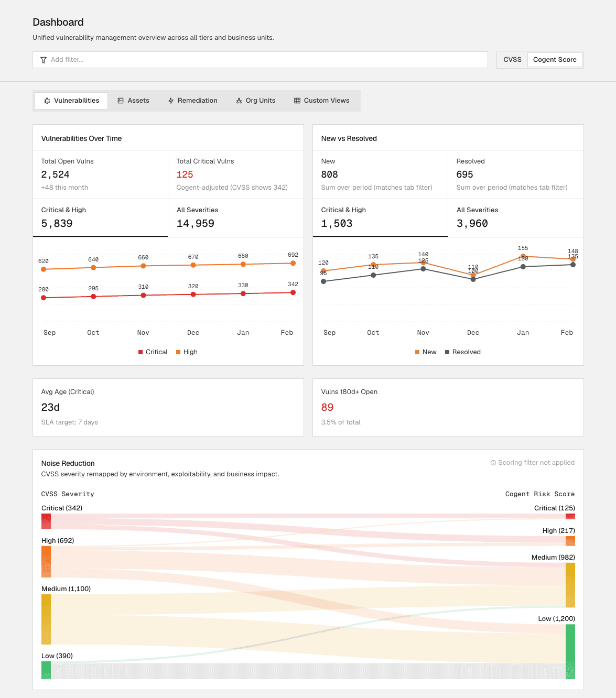Click the CVSS High (692) Sankey node
Screen dimensions: 616x698
click(46, 562)
